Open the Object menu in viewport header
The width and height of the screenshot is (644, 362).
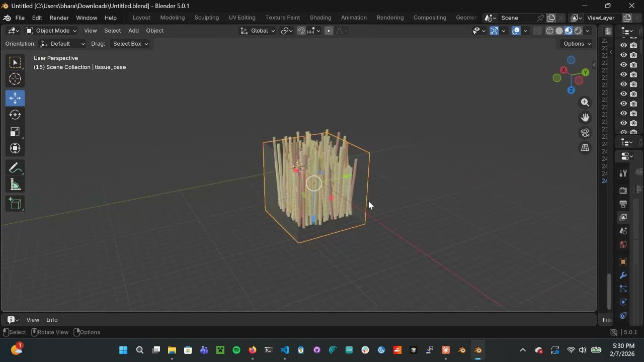[x=154, y=31]
